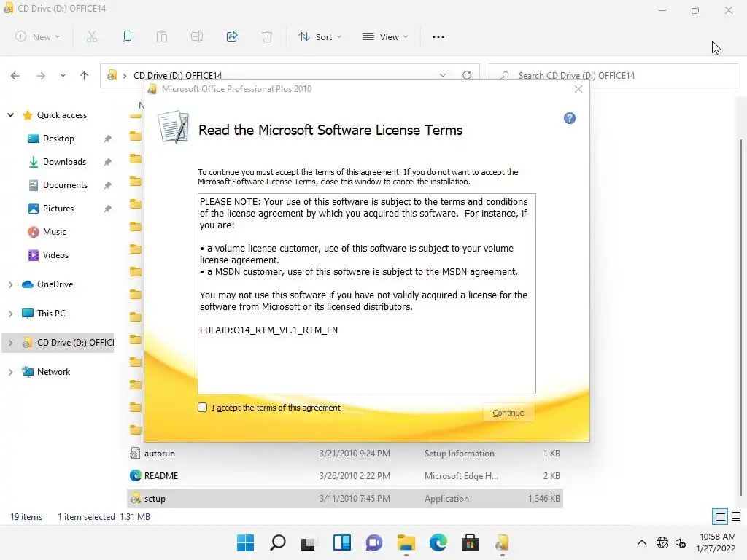Select the README file
The image size is (747, 560).
coord(345,475)
